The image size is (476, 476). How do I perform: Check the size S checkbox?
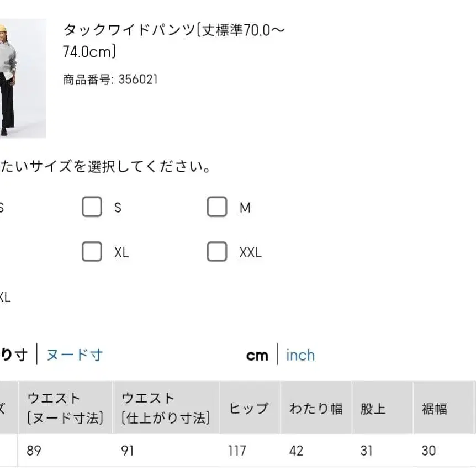pos(92,207)
